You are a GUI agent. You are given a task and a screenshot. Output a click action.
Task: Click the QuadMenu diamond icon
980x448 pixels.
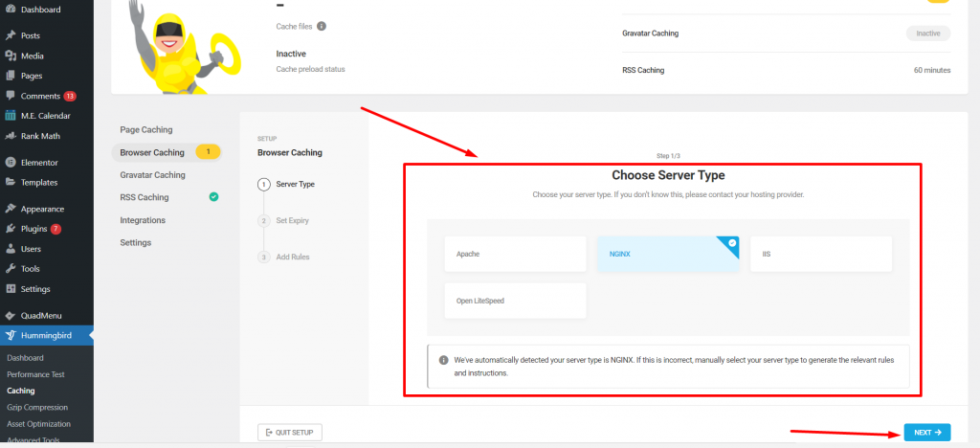pos(11,316)
